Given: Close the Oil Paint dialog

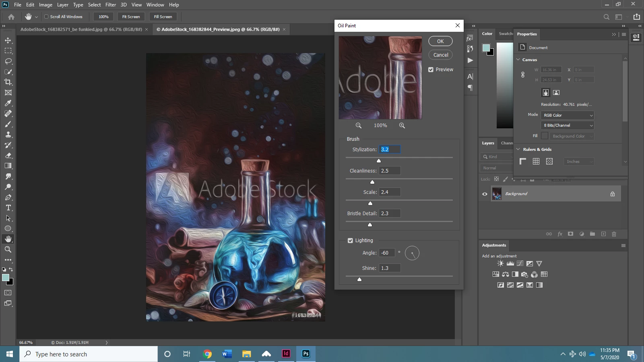Looking at the screenshot, I should click(x=457, y=25).
